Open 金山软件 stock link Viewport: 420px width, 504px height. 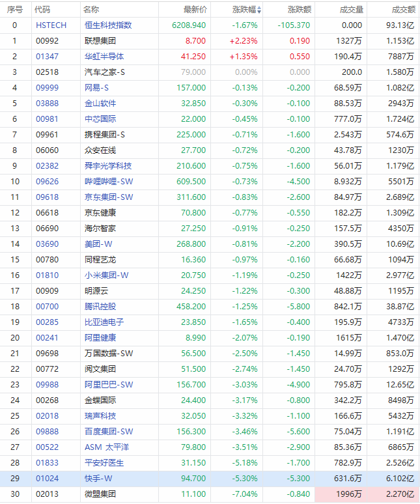coord(100,104)
